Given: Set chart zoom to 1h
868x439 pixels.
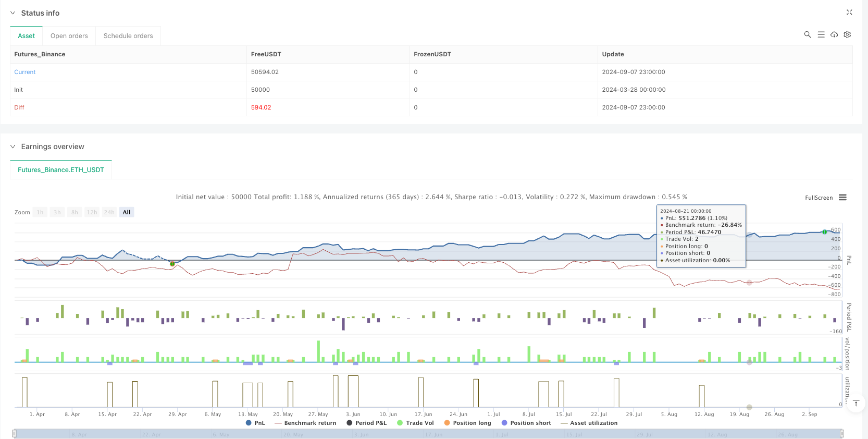Looking at the screenshot, I should 40,212.
